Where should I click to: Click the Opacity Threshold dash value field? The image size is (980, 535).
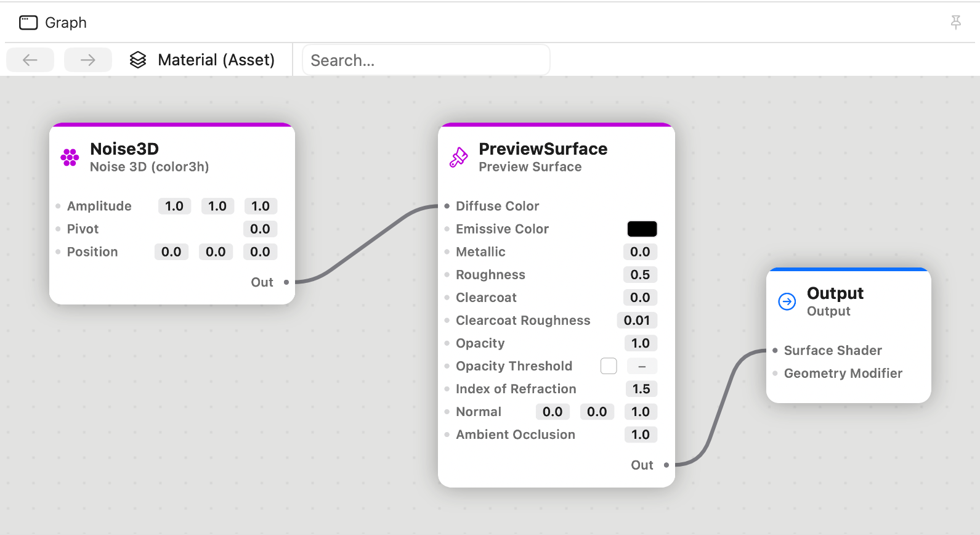pyautogui.click(x=642, y=366)
